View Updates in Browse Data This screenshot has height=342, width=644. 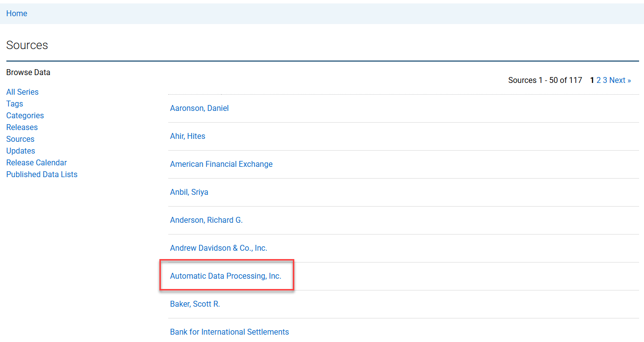tap(21, 151)
